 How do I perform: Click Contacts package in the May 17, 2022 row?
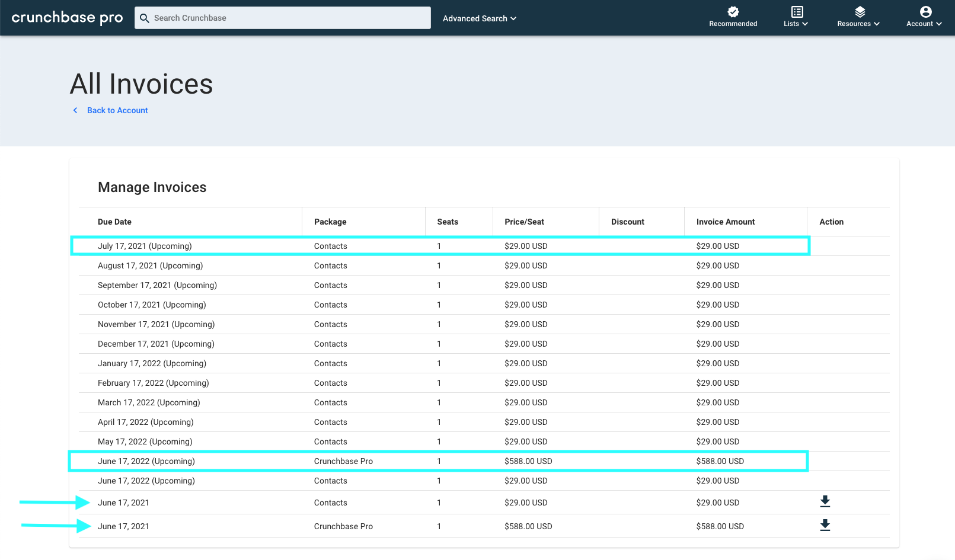click(331, 441)
